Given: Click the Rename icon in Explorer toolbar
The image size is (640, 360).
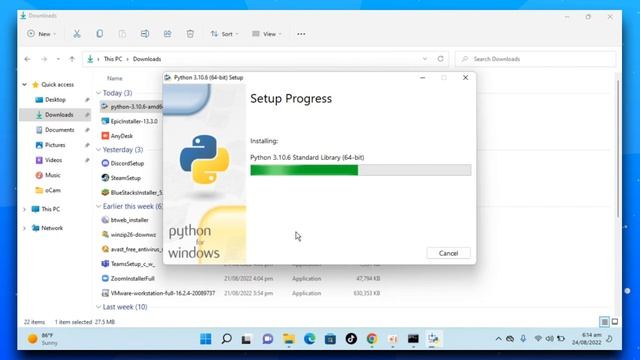Looking at the screenshot, I should click(144, 34).
